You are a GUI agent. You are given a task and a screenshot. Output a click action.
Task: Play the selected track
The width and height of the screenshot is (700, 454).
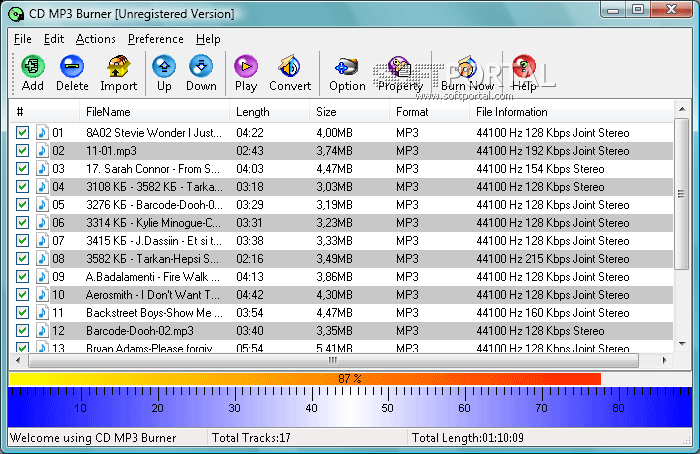pyautogui.click(x=246, y=70)
